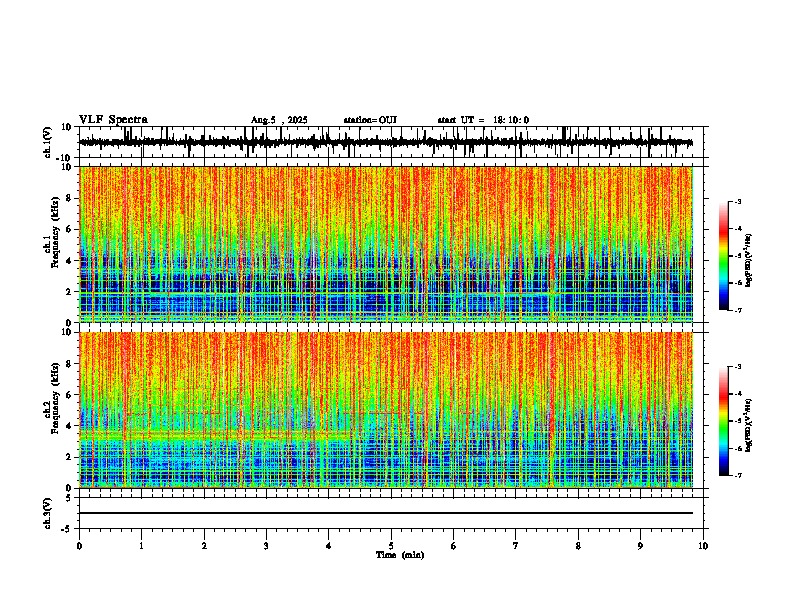
Task: Click the ch.1 color bar log PSD label
Action: click(x=749, y=260)
